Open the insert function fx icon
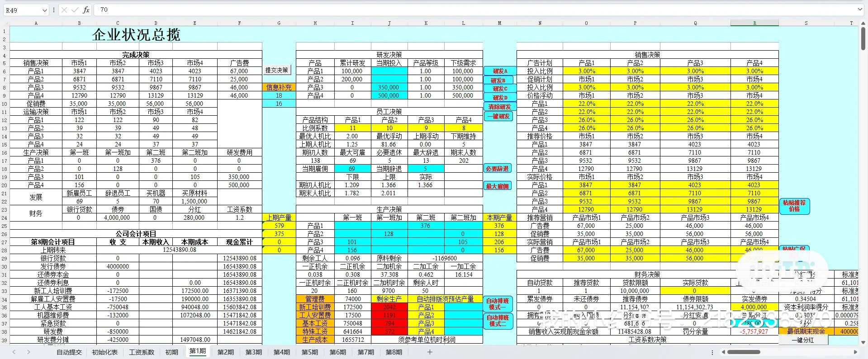 coord(86,10)
